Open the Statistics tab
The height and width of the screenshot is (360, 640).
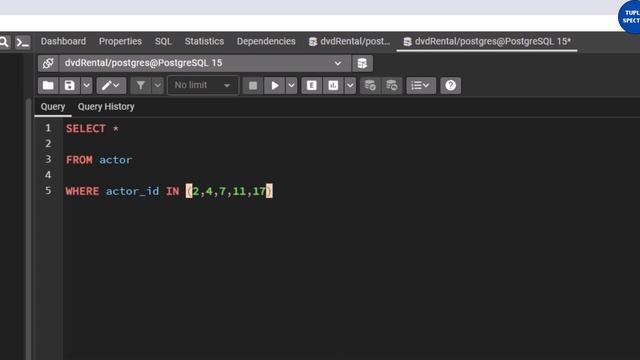204,41
